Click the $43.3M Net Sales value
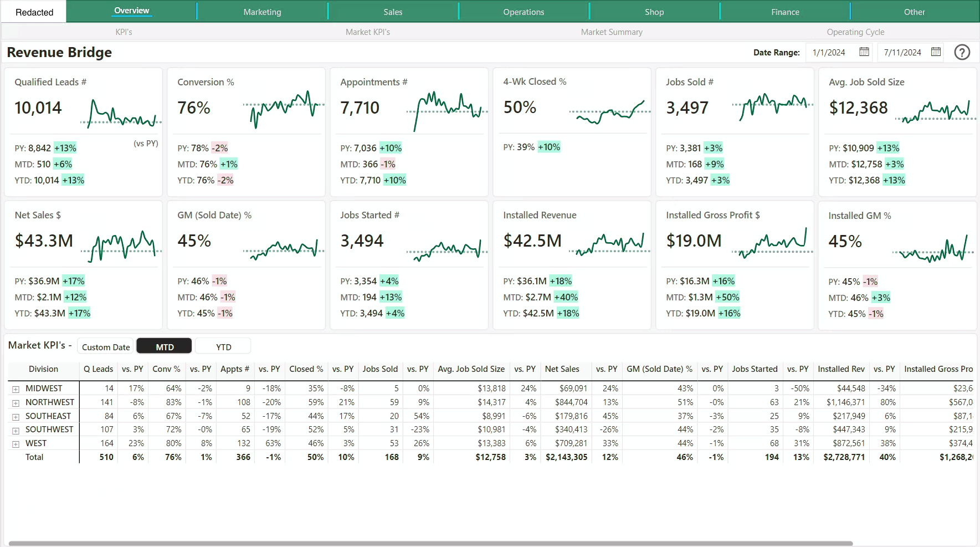The image size is (980, 547). coord(44,241)
